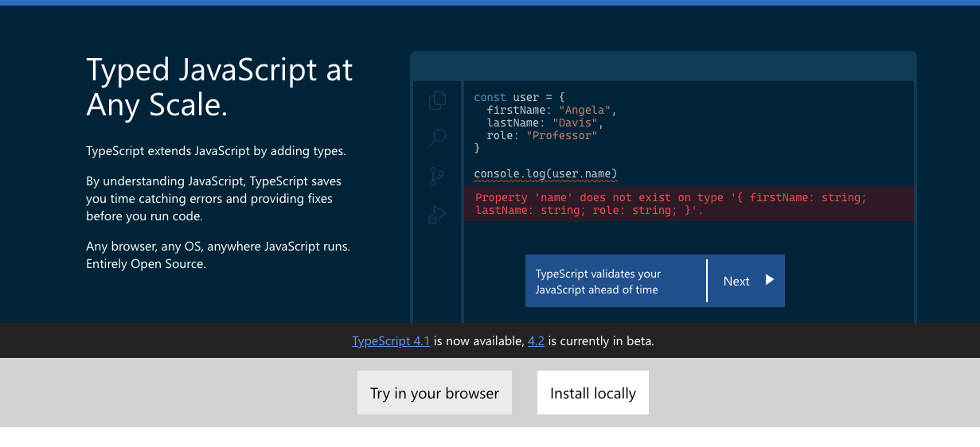Choose the Install locally button
The image size is (980, 447).
(x=593, y=393)
